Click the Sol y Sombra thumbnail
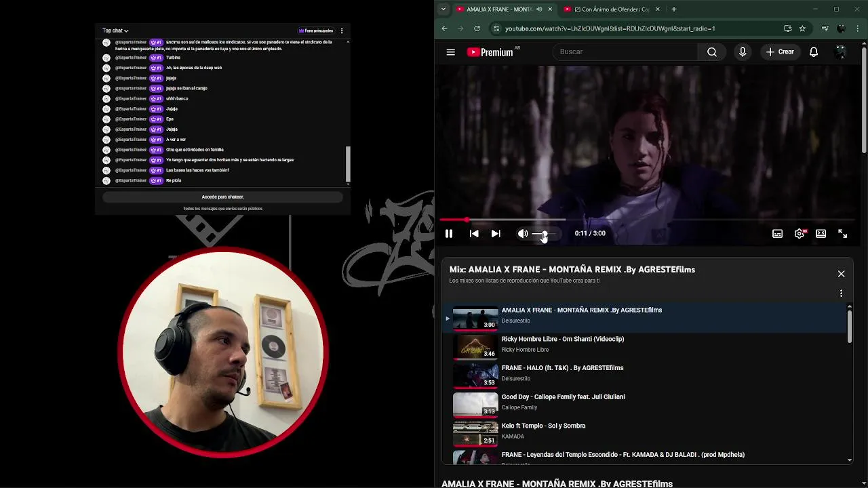Viewport: 868px width, 488px height. pos(475,432)
